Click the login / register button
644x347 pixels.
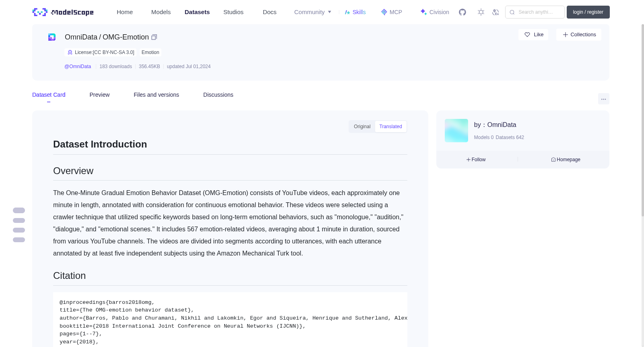(588, 12)
